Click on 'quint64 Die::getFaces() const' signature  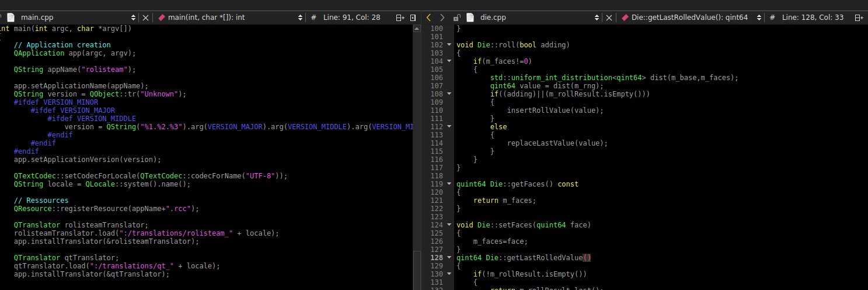click(x=517, y=184)
